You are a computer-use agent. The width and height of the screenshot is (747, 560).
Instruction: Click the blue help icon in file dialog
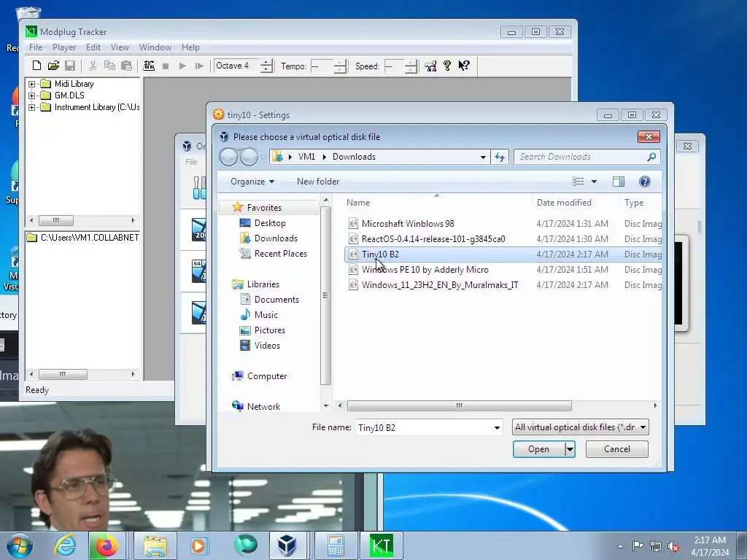tap(645, 182)
